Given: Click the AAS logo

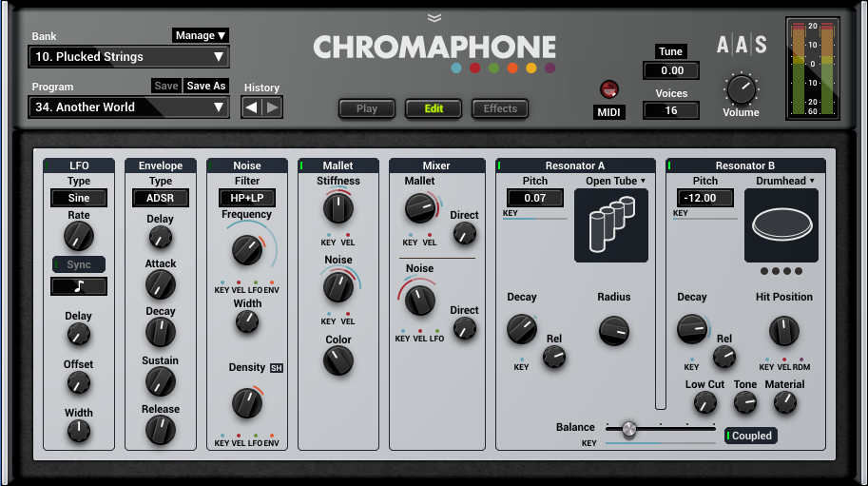Looking at the screenshot, I should pos(742,45).
